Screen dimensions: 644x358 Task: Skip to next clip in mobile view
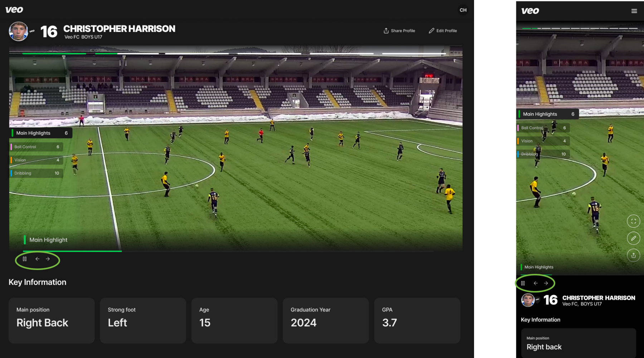point(546,283)
